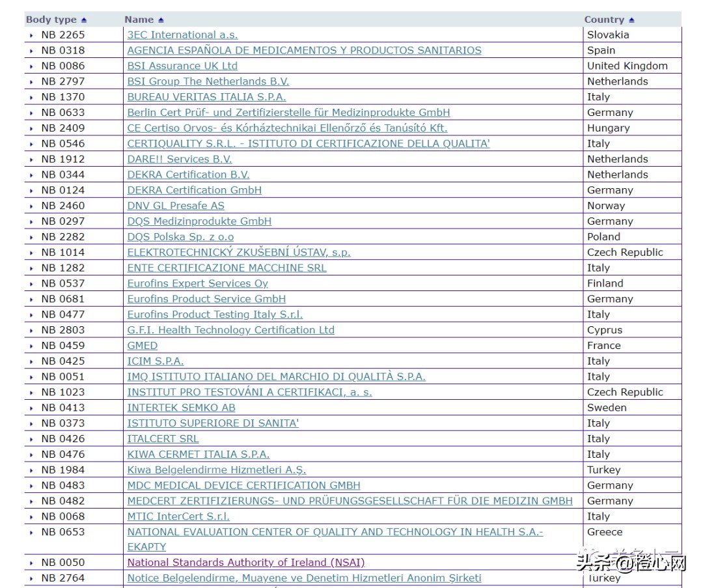Open DQS Polska Sp. z o.o link
The image size is (703, 588).
[x=181, y=237]
